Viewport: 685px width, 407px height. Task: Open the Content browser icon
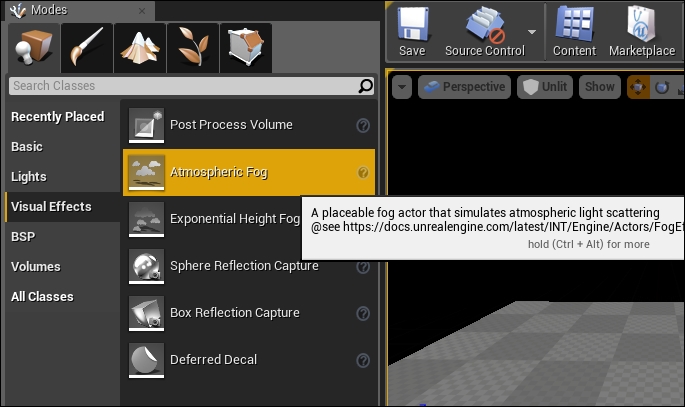(x=574, y=31)
